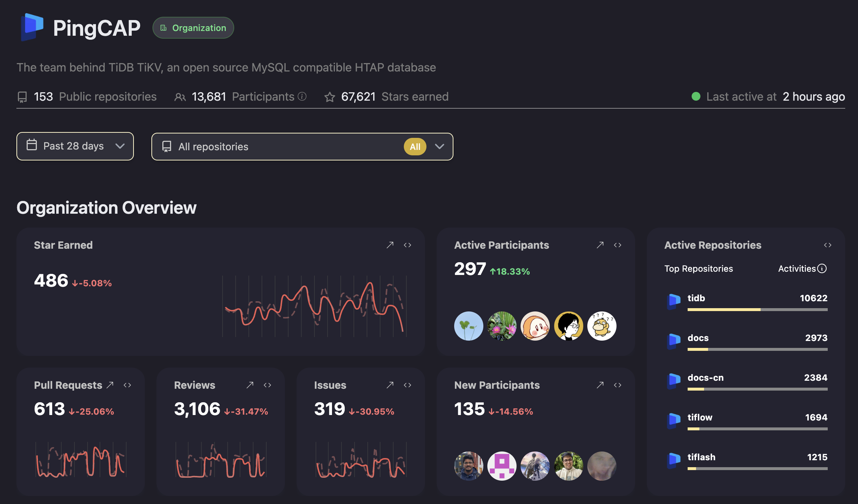The height and width of the screenshot is (504, 858).
Task: Click the 67,621 stars earned count
Action: [358, 97]
